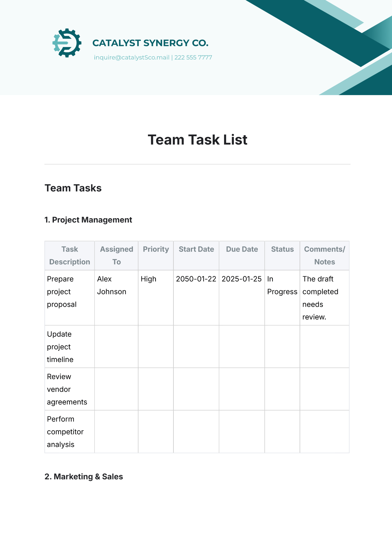Click the Task Description column header
The width and height of the screenshot is (392, 554).
(x=70, y=255)
